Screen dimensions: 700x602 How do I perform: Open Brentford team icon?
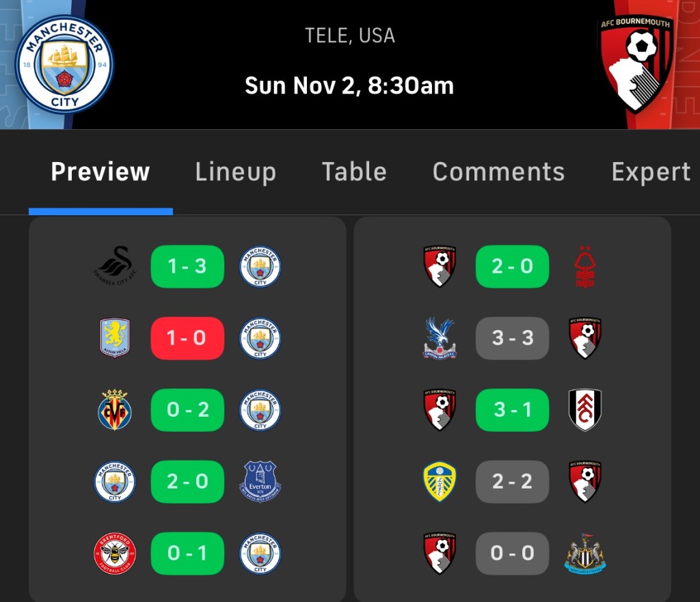(115, 553)
